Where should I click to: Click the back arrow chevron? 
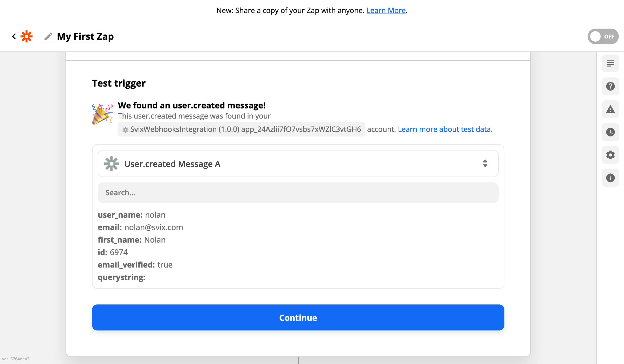14,36
